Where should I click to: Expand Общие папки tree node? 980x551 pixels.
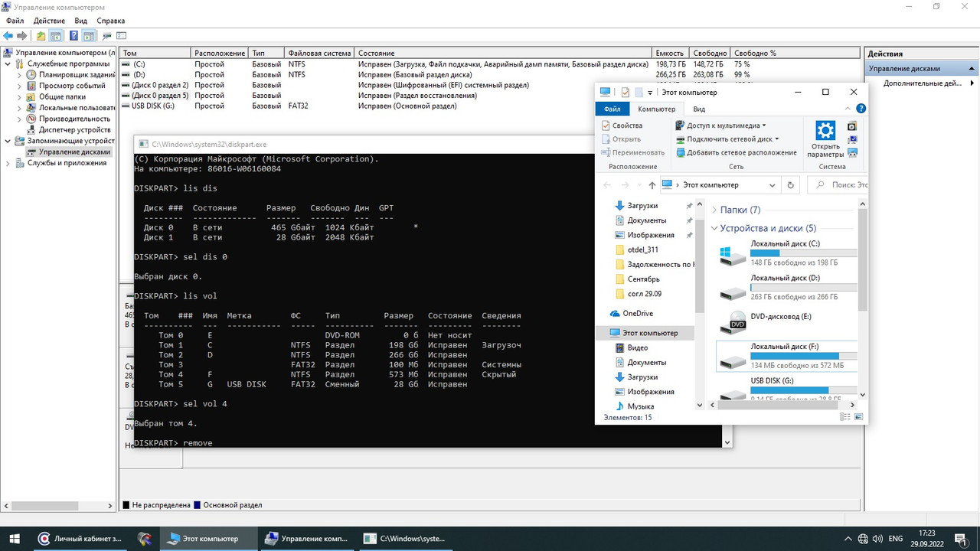pos(20,97)
